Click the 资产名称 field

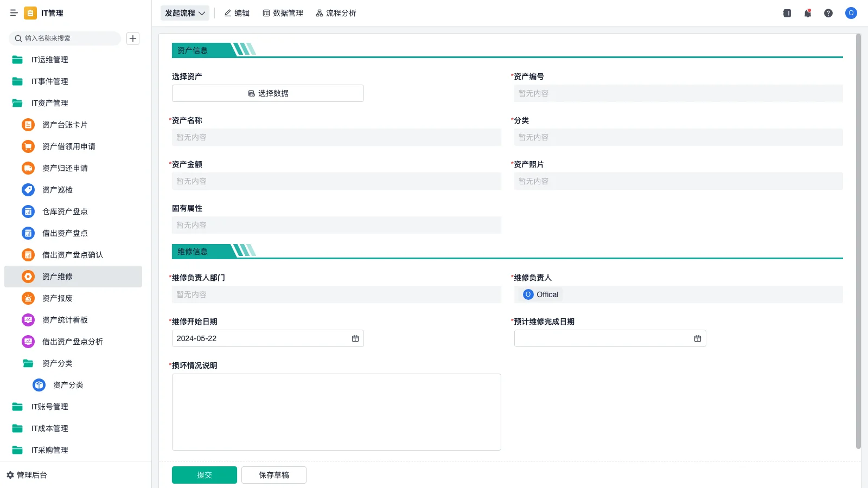pos(336,137)
